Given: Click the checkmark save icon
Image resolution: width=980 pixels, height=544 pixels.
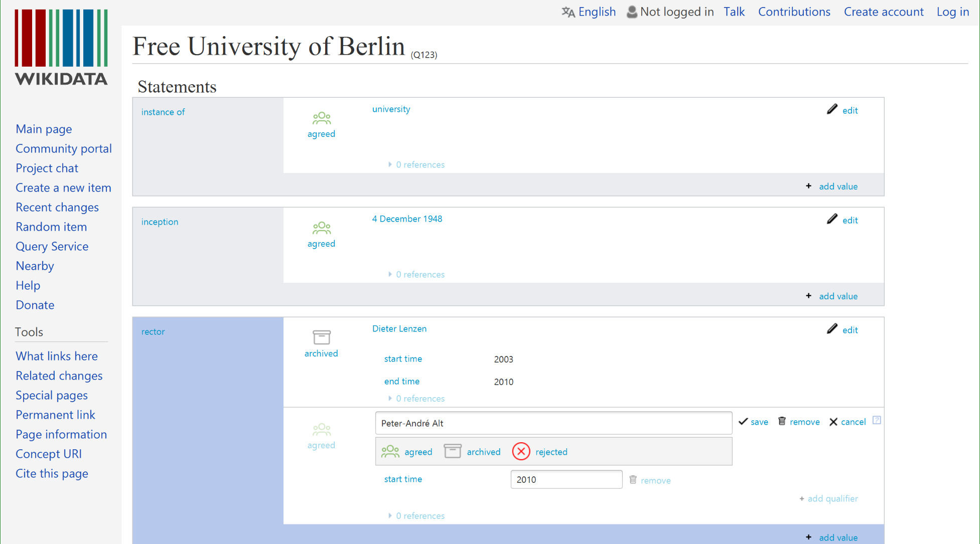Looking at the screenshot, I should (743, 421).
